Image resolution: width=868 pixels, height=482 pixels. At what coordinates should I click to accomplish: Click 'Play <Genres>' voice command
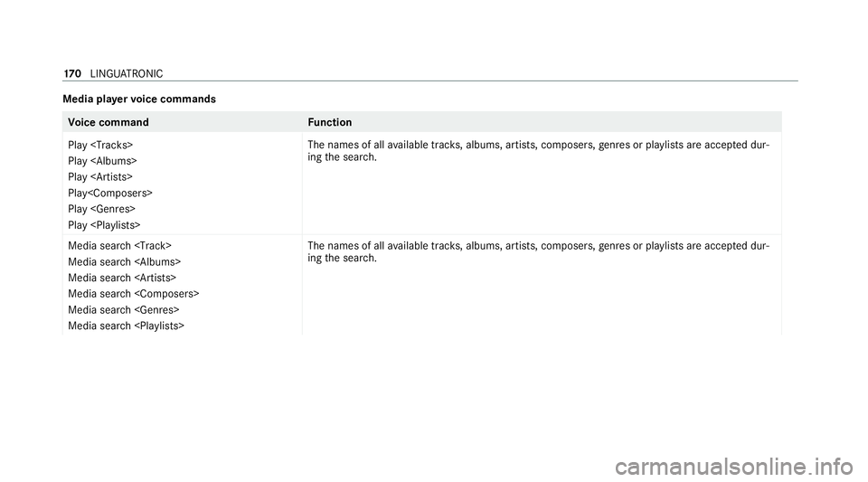click(102, 209)
